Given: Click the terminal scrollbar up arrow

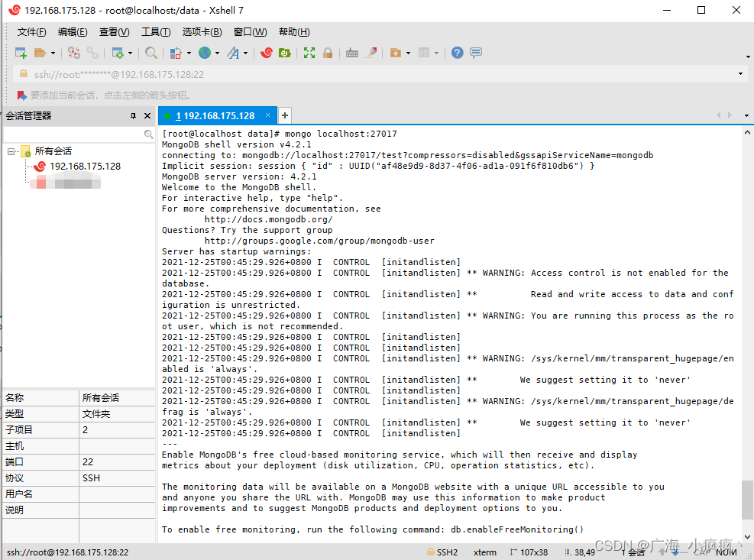Looking at the screenshot, I should click(x=747, y=132).
